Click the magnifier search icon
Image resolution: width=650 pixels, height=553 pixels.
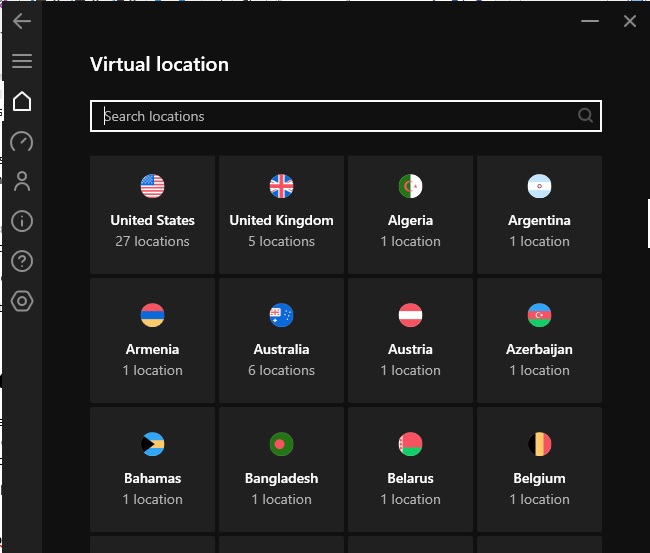(x=585, y=116)
